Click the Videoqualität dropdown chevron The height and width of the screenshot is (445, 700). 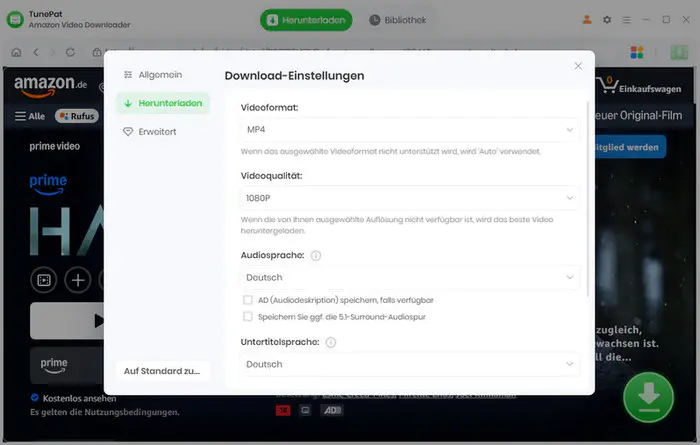pos(570,198)
